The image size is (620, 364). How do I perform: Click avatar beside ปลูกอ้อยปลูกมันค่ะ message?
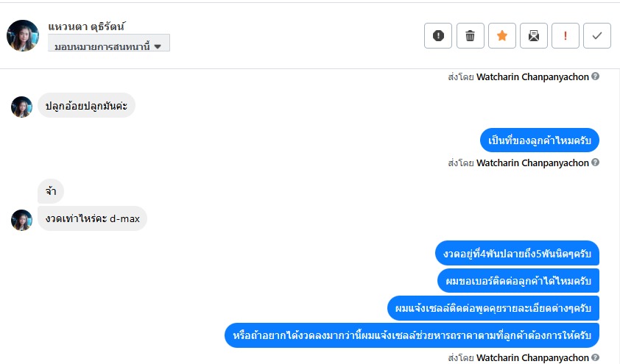point(21,107)
